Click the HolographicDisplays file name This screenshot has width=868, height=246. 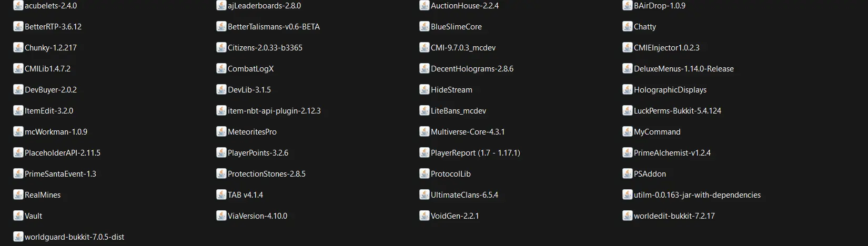click(x=670, y=90)
